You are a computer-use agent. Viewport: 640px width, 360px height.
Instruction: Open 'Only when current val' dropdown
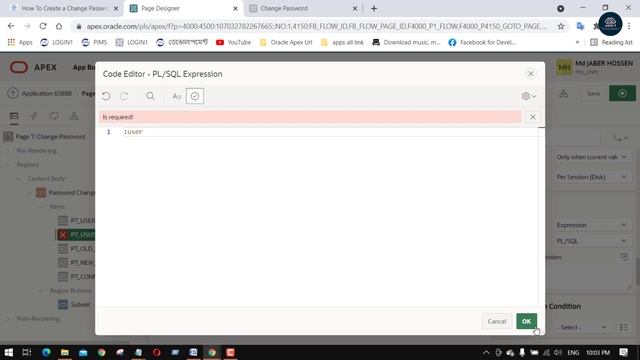click(591, 157)
